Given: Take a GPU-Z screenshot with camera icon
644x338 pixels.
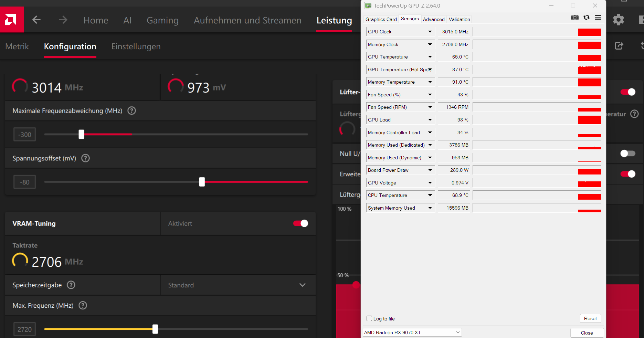Looking at the screenshot, I should click(575, 17).
